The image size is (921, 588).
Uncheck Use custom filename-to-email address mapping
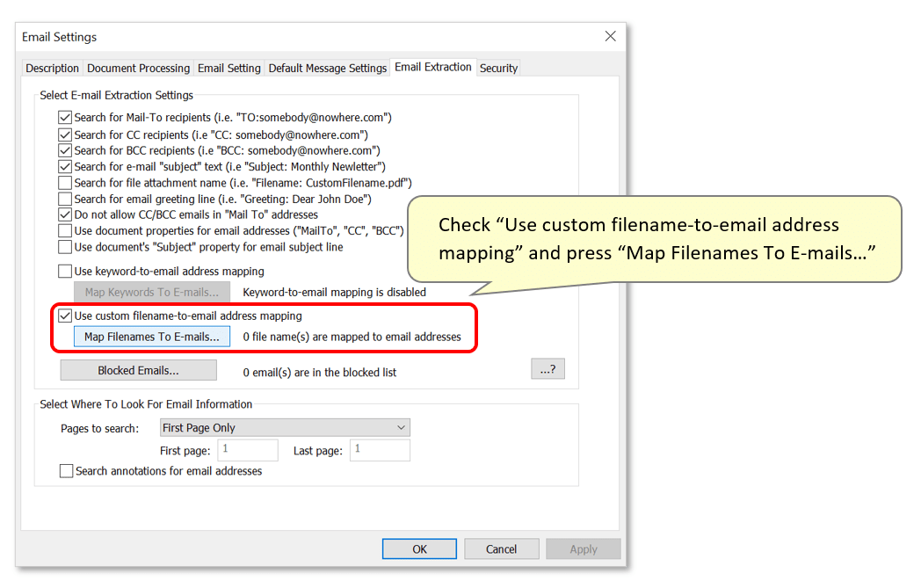coord(65,316)
